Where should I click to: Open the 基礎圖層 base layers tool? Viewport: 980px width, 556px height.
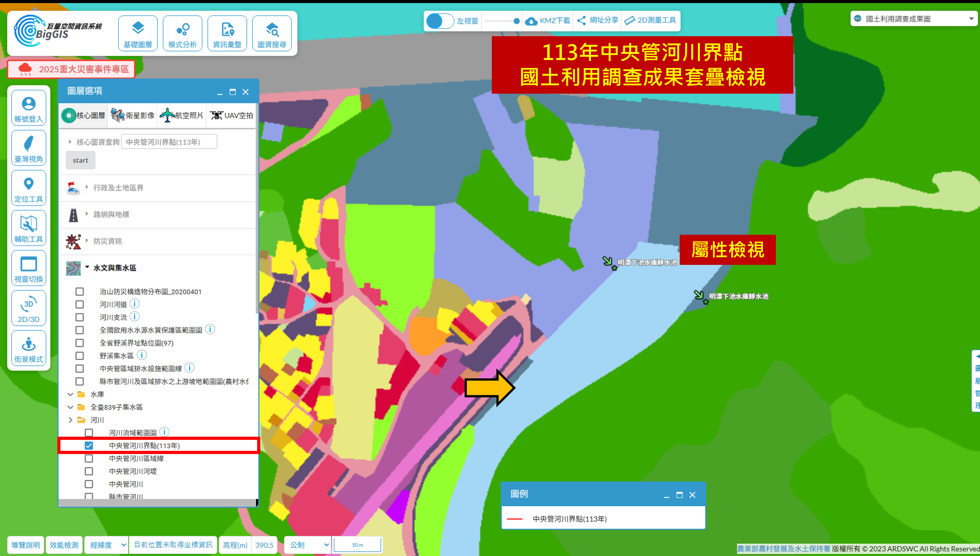[x=138, y=33]
